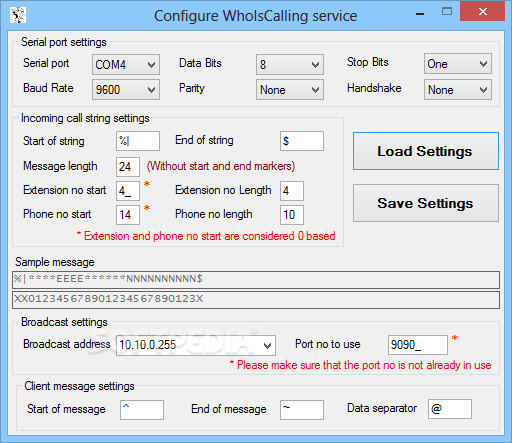Click the sample message pattern box
Image resolution: width=512 pixels, height=443 pixels.
(256, 280)
